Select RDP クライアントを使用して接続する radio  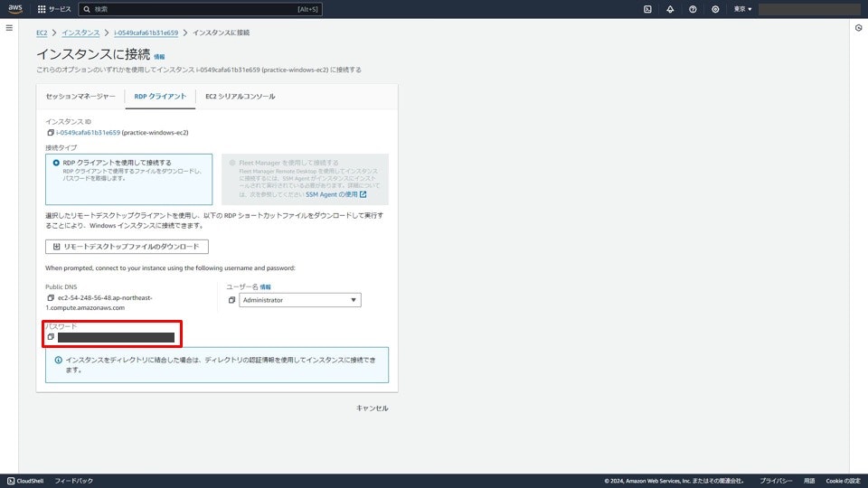(56, 163)
